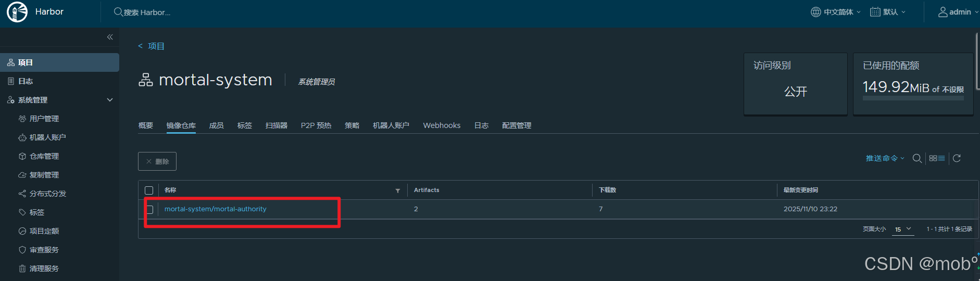Click the quota usage progress bar

(x=913, y=98)
